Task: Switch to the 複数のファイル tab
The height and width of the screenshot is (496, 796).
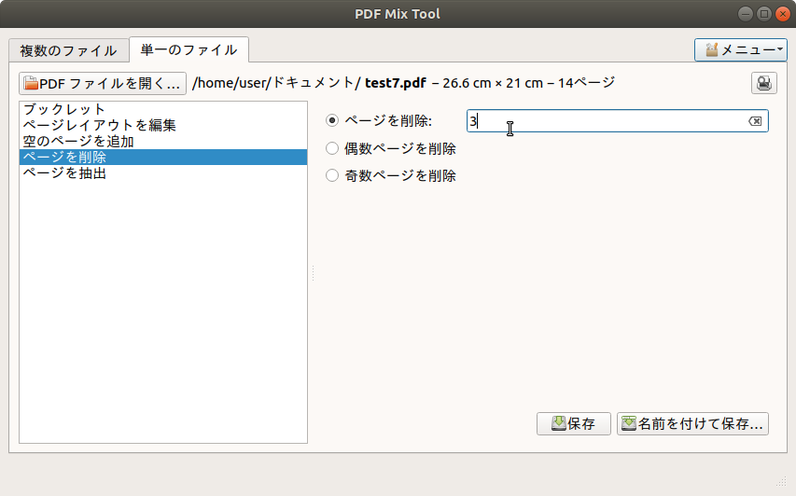Action: click(x=69, y=51)
